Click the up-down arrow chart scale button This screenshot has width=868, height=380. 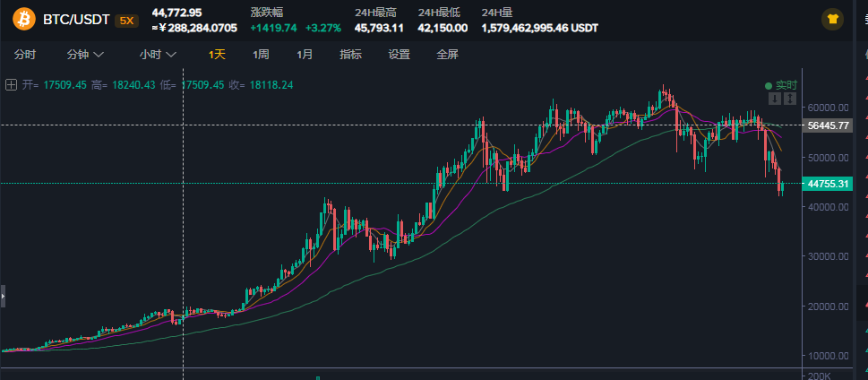790,99
